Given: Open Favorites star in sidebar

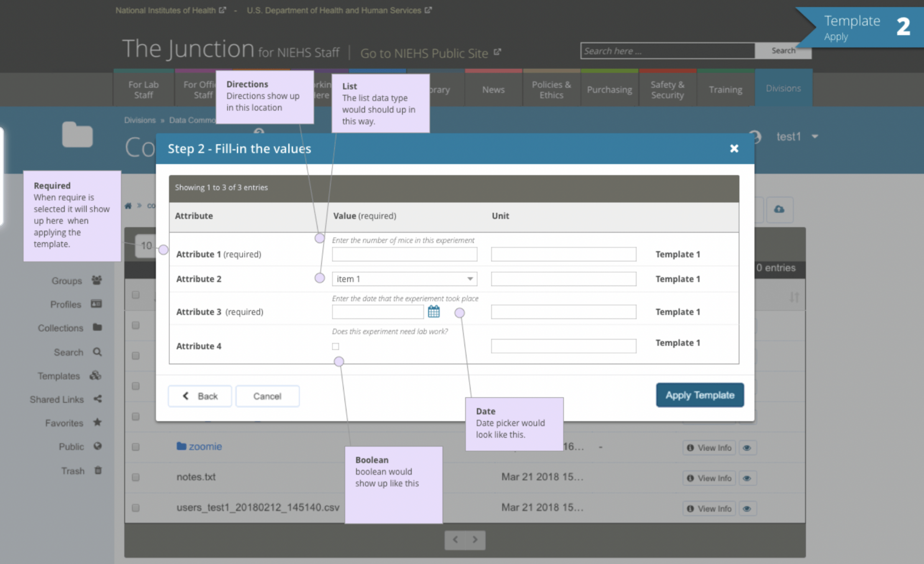Looking at the screenshot, I should pyautogui.click(x=97, y=422).
